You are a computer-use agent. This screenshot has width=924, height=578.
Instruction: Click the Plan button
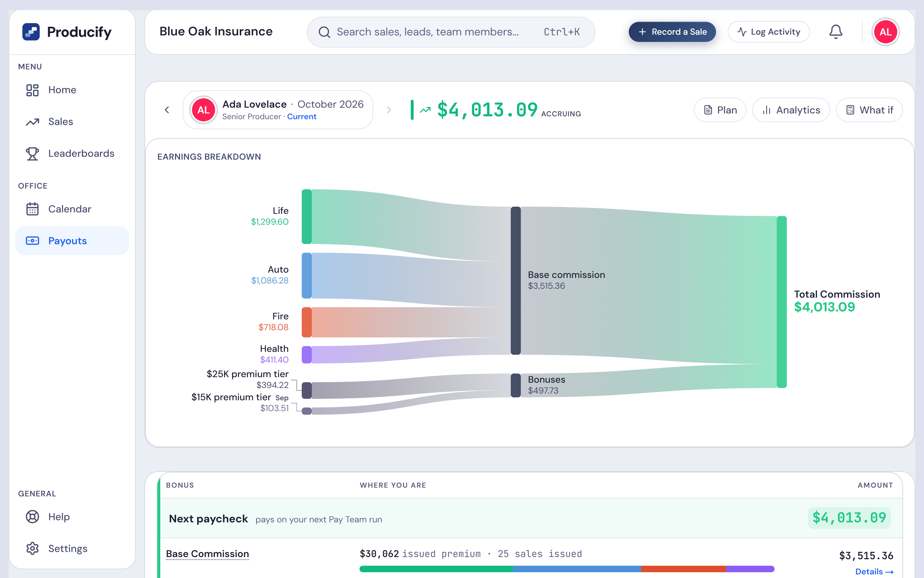pos(720,110)
